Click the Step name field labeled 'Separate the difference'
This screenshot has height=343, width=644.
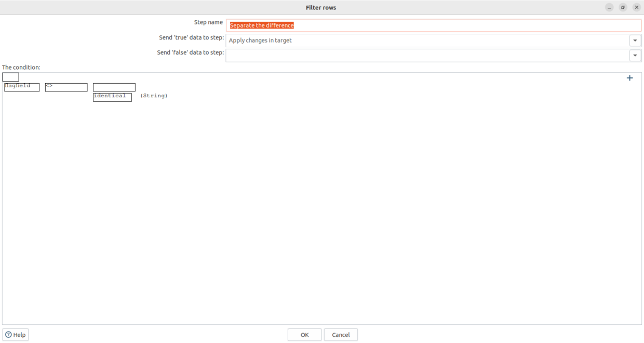pos(415,25)
